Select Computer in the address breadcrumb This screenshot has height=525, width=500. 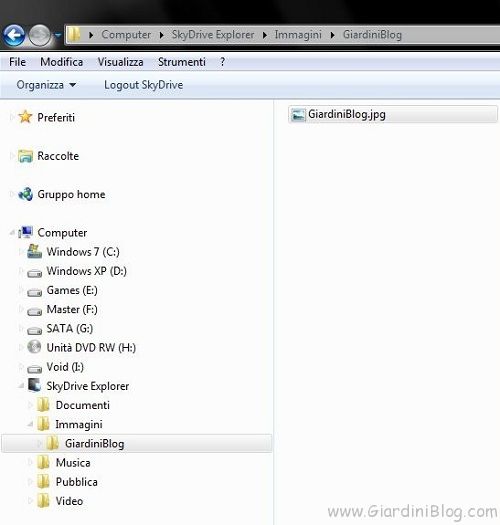[x=126, y=34]
